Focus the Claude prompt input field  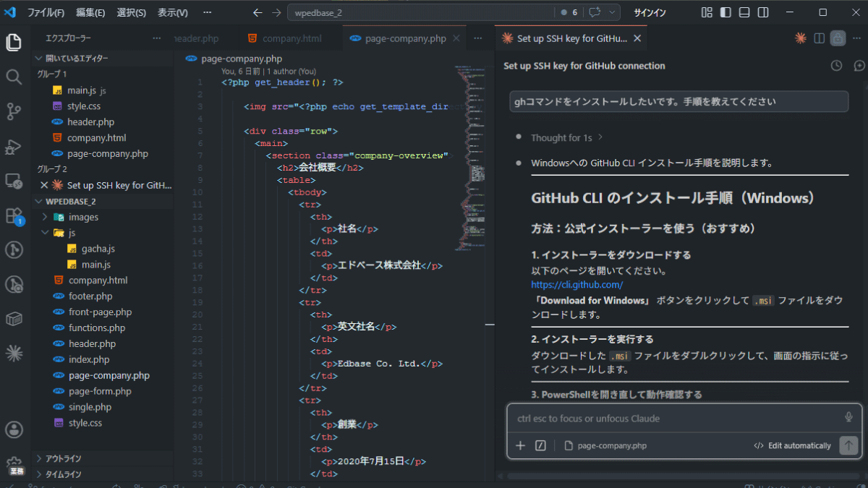676,419
